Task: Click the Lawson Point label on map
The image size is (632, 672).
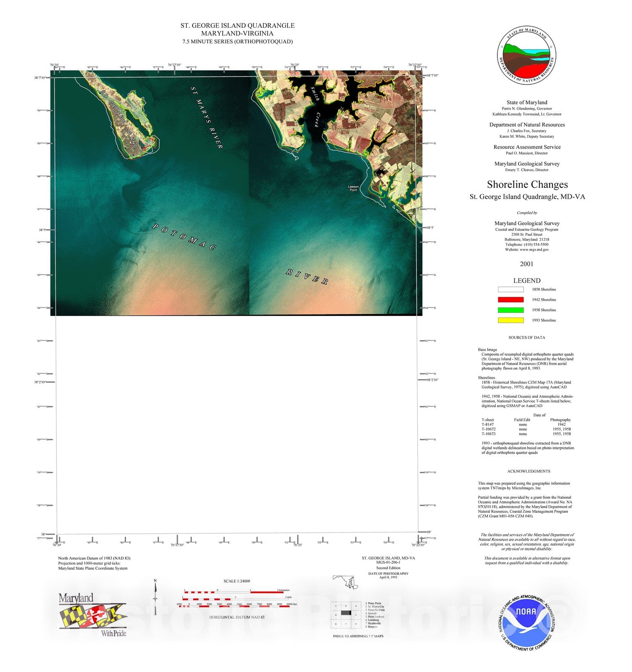Action: 353,188
